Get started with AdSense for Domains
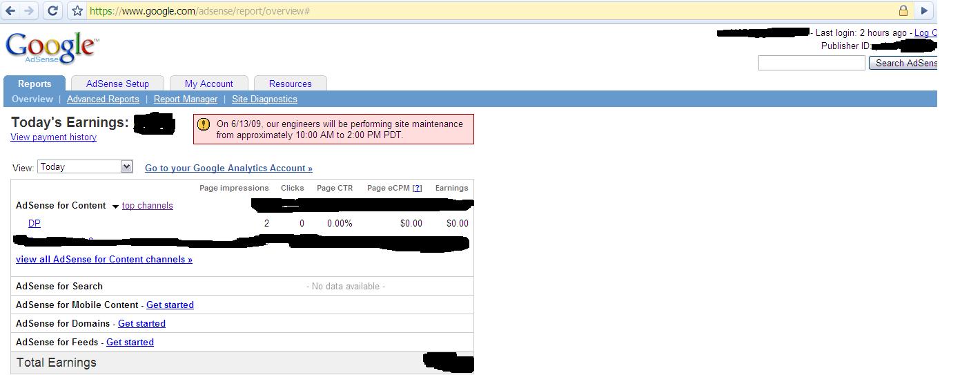The width and height of the screenshot is (980, 375). (141, 323)
